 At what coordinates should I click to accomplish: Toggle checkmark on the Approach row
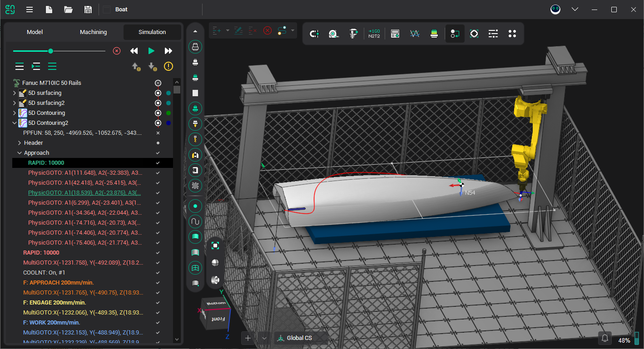coord(158,153)
